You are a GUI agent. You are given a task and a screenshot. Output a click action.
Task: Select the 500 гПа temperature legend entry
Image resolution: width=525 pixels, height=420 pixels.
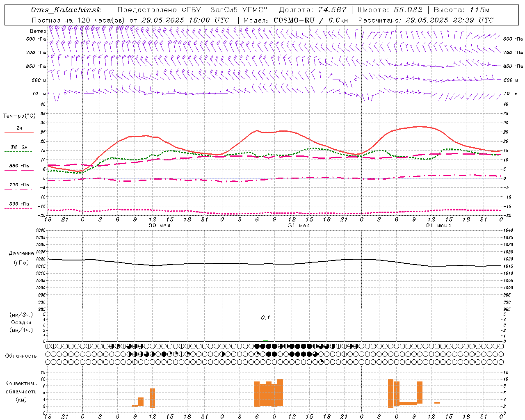pos(19,204)
